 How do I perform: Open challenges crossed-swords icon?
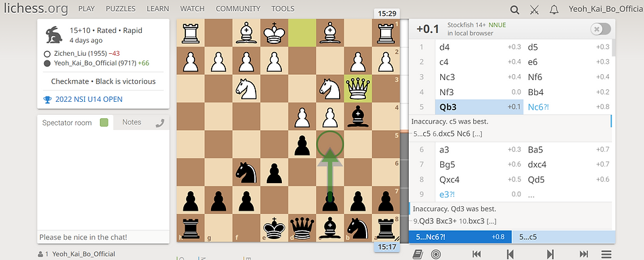coord(534,9)
